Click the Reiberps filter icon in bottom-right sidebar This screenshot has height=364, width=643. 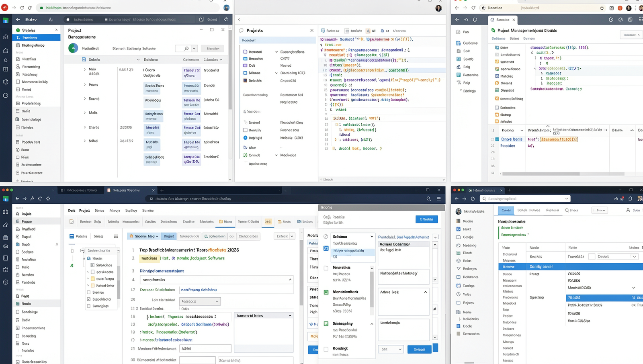(x=459, y=269)
